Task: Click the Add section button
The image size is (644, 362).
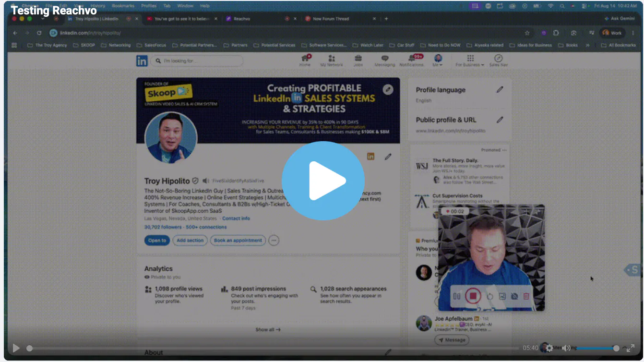Action: pos(190,241)
